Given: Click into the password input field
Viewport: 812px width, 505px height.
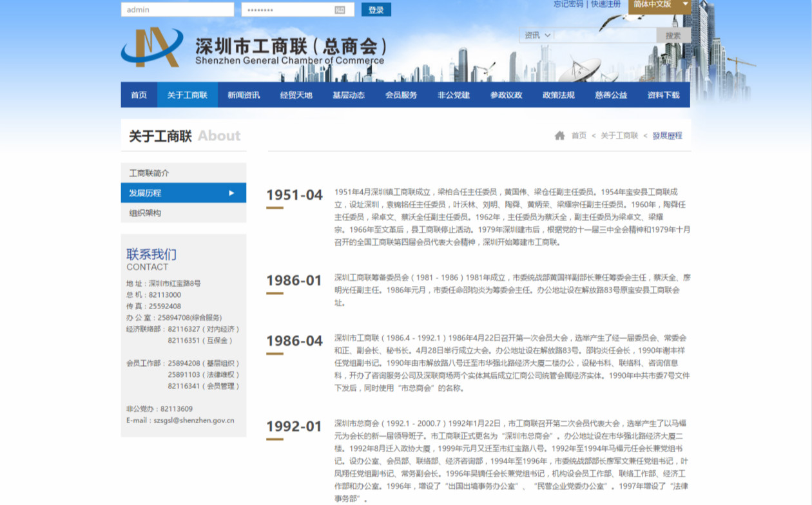Looking at the screenshot, I should (x=298, y=10).
